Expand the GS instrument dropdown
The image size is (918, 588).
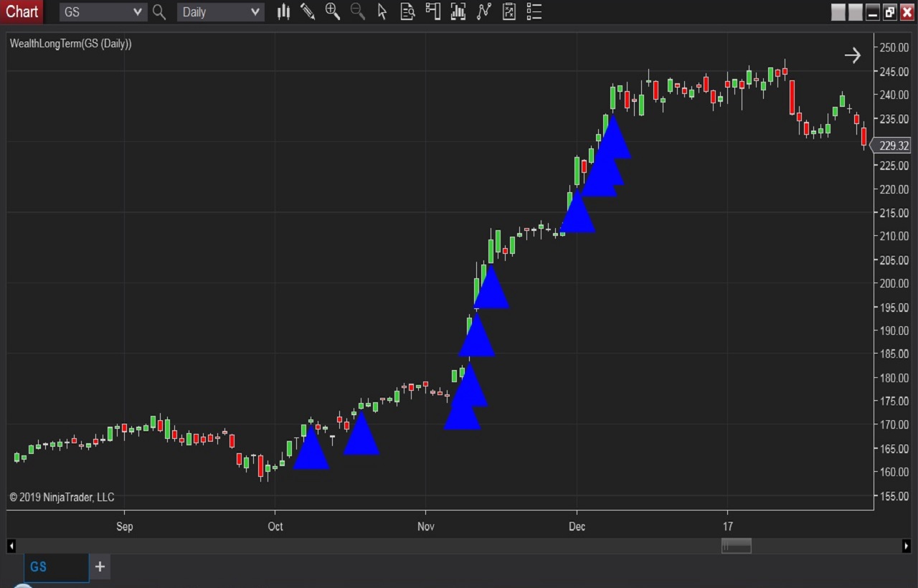tap(138, 12)
